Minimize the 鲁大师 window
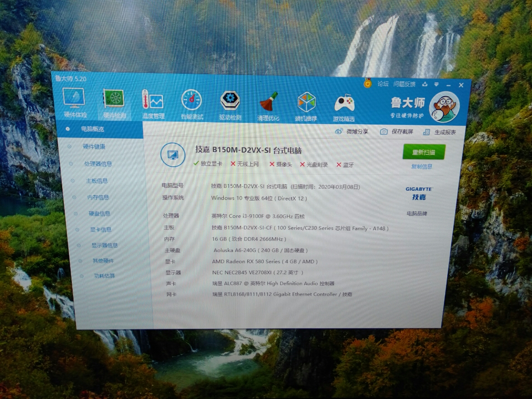532x399 pixels. [448, 85]
